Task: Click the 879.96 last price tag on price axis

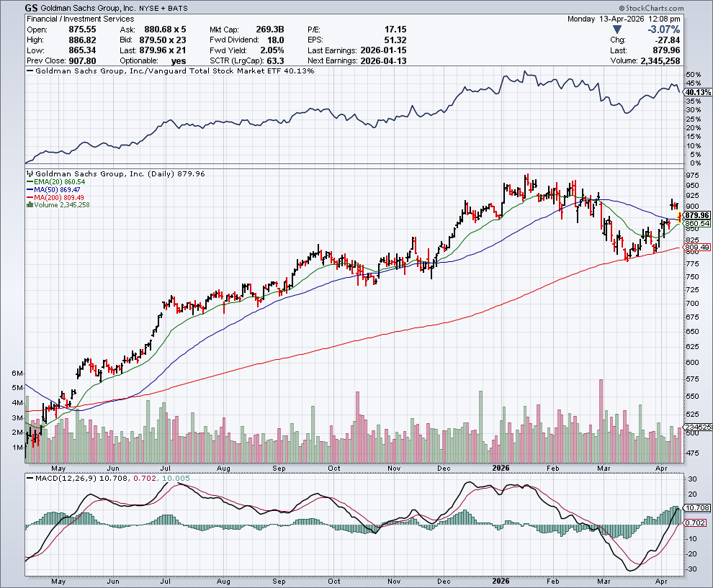Action: (696, 215)
